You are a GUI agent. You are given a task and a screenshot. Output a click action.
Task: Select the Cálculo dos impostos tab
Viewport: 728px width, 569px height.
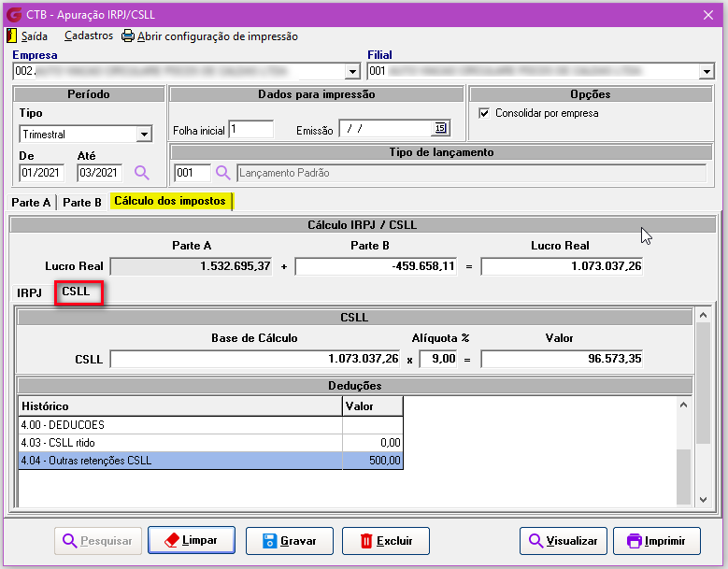click(170, 201)
